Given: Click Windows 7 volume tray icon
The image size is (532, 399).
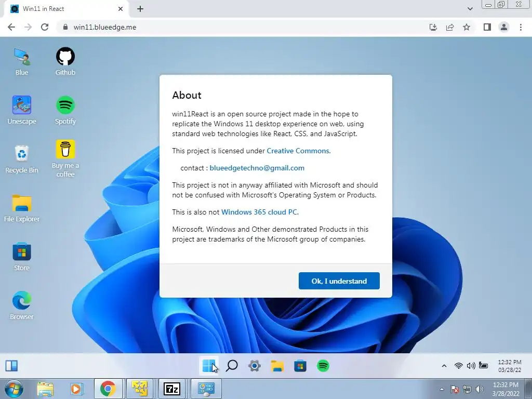Looking at the screenshot, I should pyautogui.click(x=480, y=389).
